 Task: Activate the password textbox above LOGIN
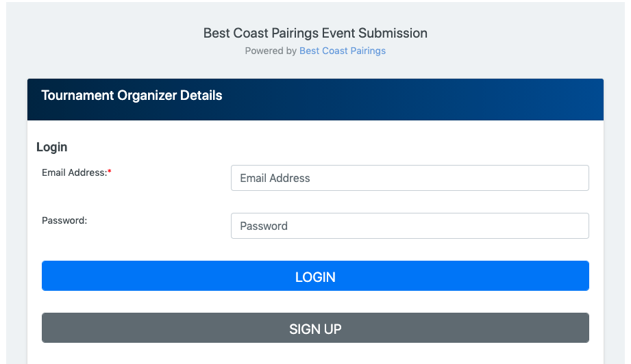tap(410, 226)
